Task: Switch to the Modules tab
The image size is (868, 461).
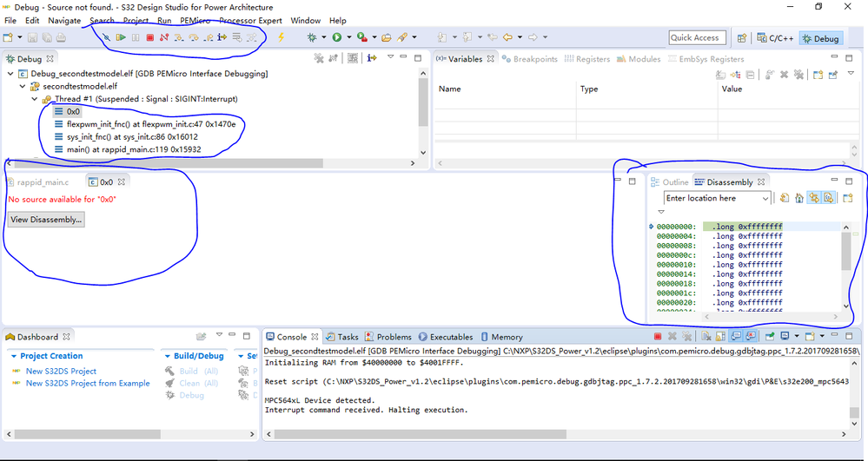Action: 639,59
